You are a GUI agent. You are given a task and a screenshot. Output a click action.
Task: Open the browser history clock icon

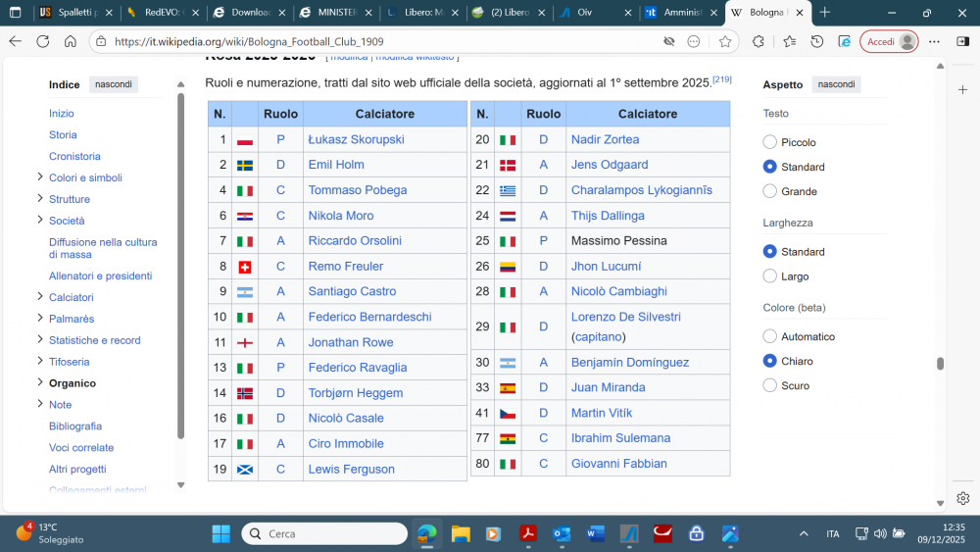pos(816,41)
